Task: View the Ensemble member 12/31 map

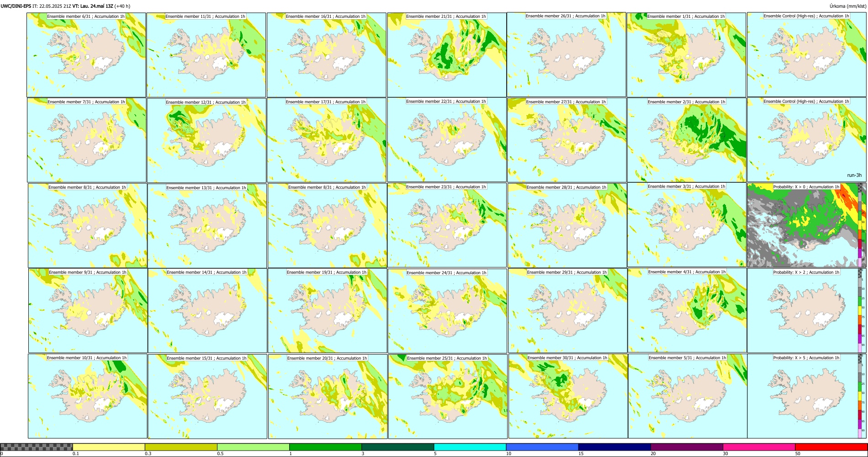Action: (207, 140)
